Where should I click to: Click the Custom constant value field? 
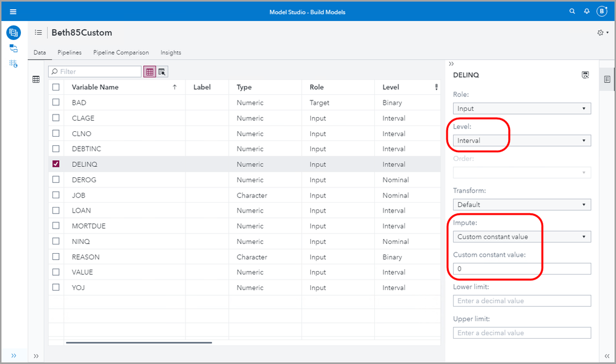point(522,269)
